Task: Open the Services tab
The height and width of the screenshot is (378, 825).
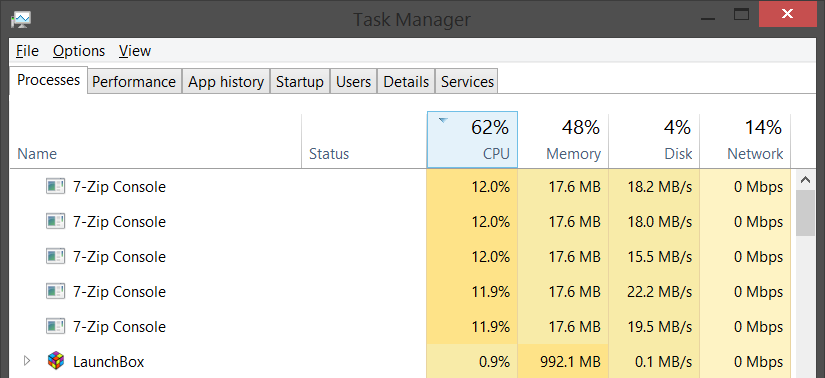Action: pyautogui.click(x=467, y=82)
